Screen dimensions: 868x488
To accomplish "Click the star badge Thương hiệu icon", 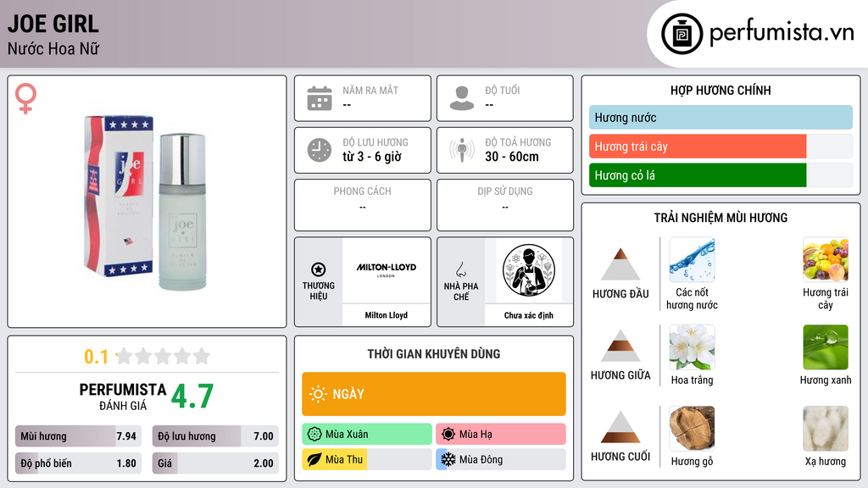I will click(x=319, y=269).
